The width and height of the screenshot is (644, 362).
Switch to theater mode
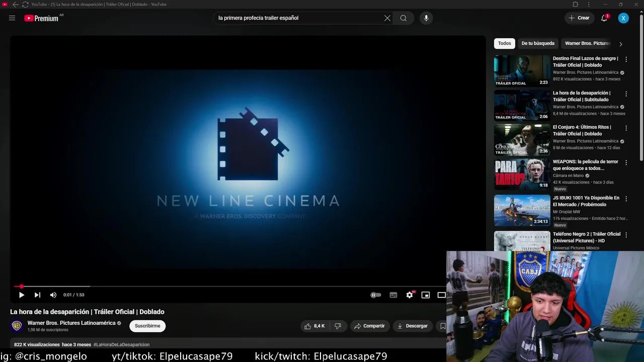[x=441, y=295]
